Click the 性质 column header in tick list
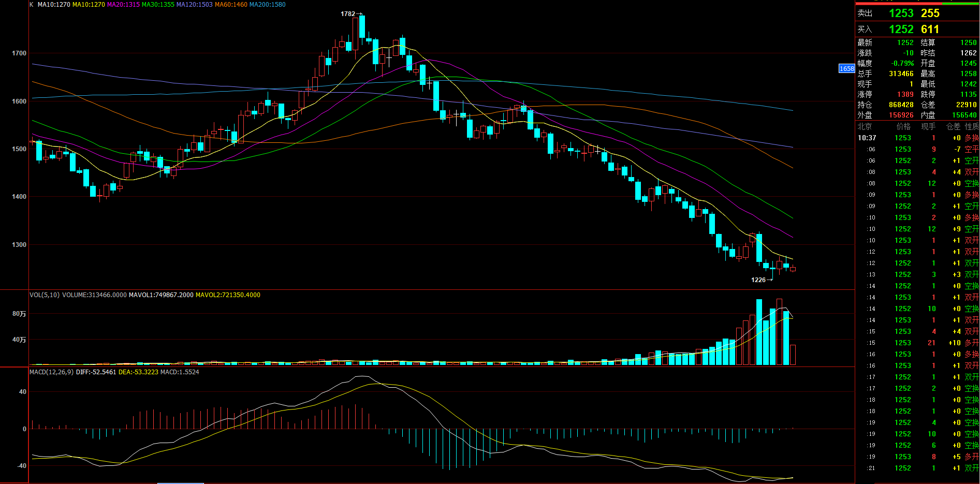The width and height of the screenshot is (980, 484). click(972, 126)
